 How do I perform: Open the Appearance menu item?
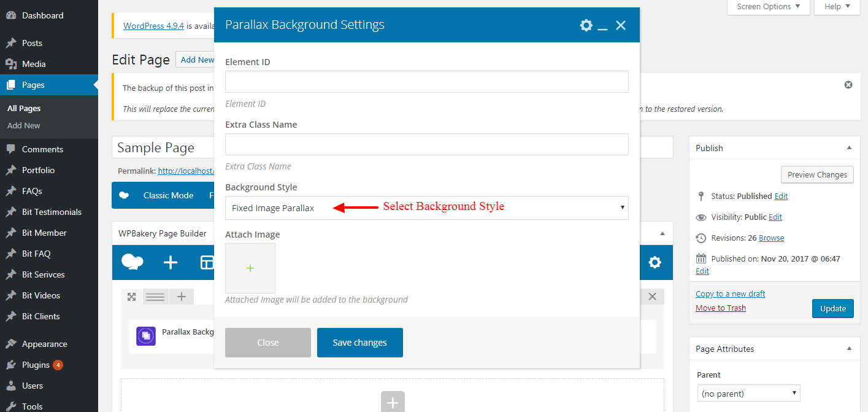(x=44, y=344)
